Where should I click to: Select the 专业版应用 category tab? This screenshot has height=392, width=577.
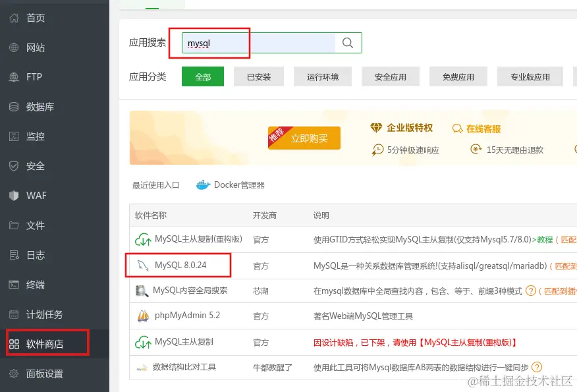pos(530,76)
